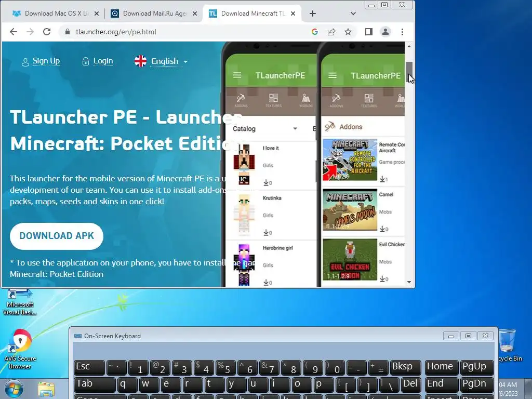Close the Download Mac OS X tab
Image resolution: width=532 pixels, height=399 pixels.
click(x=97, y=14)
